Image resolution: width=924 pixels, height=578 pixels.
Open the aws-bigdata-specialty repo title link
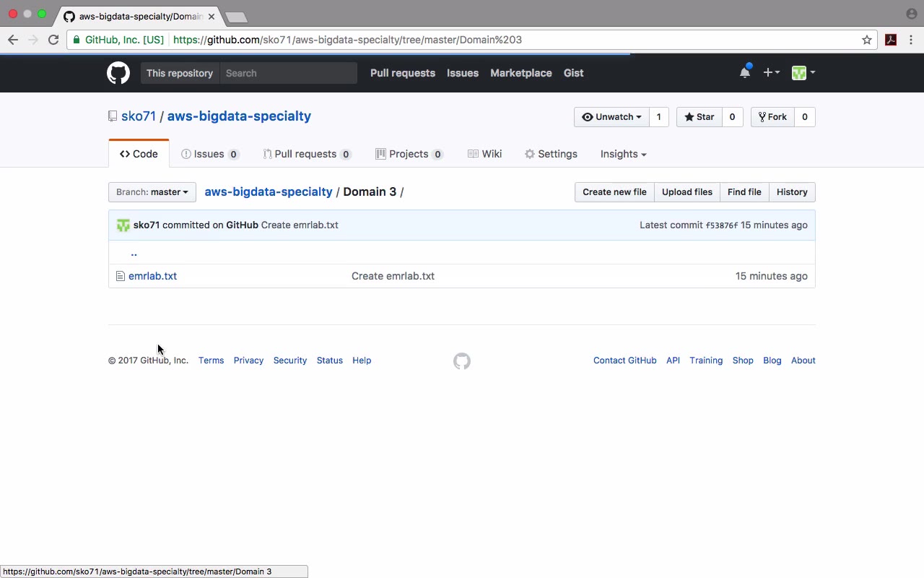[x=239, y=116]
